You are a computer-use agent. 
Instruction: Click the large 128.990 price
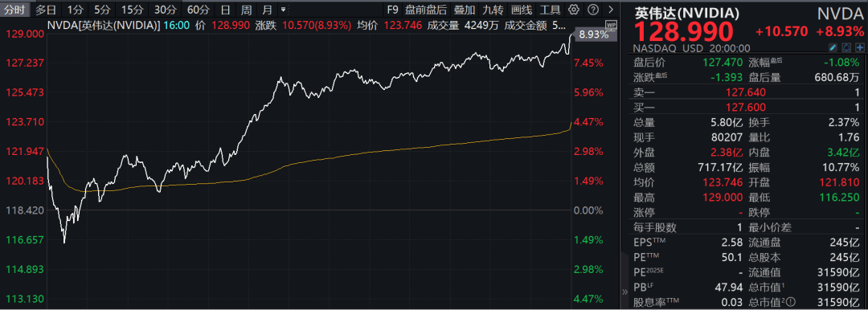point(684,32)
